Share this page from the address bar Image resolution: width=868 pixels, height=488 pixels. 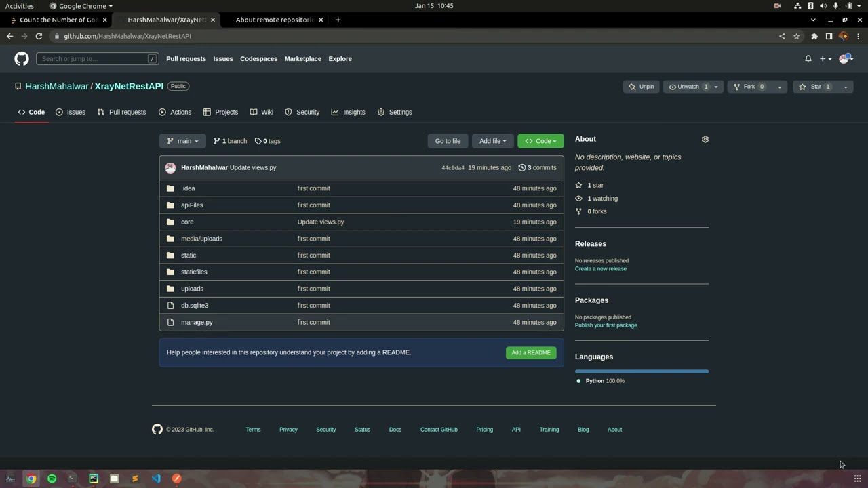point(782,36)
